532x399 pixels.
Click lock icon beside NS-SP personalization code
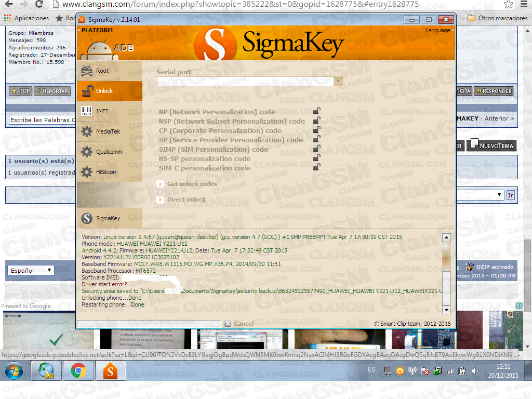(x=316, y=158)
